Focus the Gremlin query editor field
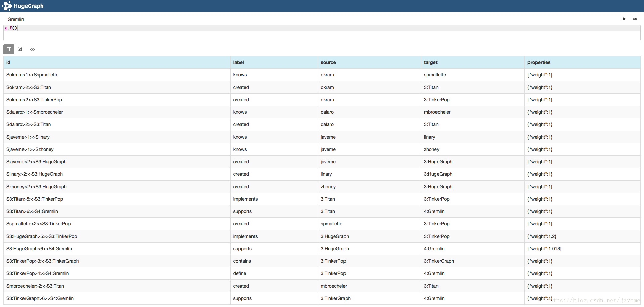 322,33
